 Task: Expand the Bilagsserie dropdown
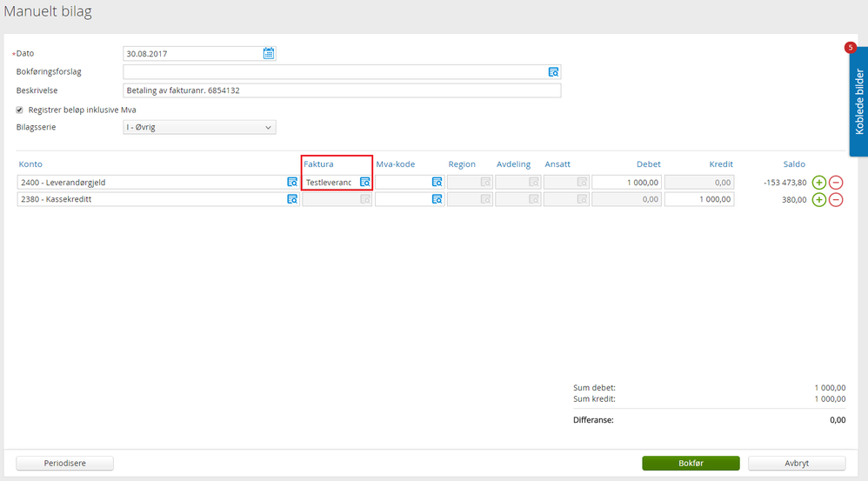click(199, 127)
